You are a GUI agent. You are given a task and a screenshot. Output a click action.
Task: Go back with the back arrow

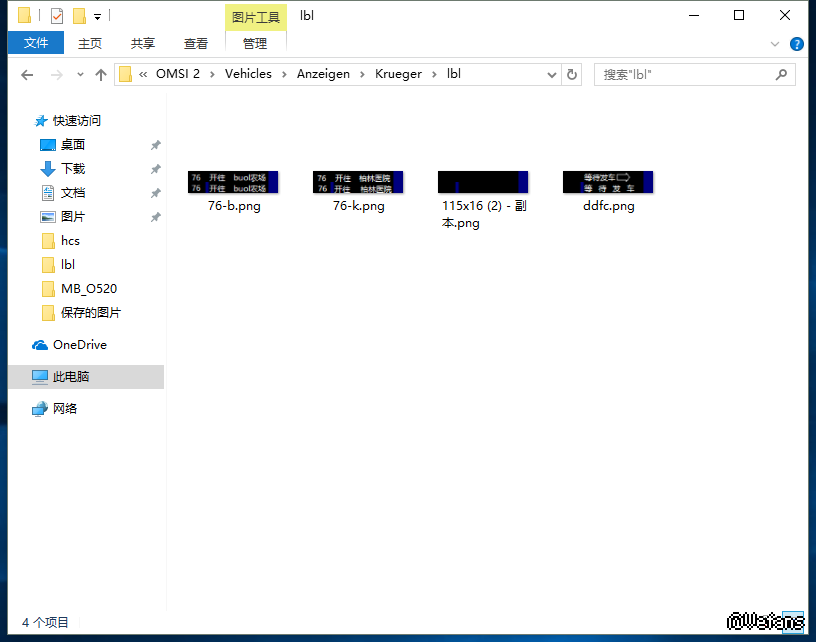[27, 75]
